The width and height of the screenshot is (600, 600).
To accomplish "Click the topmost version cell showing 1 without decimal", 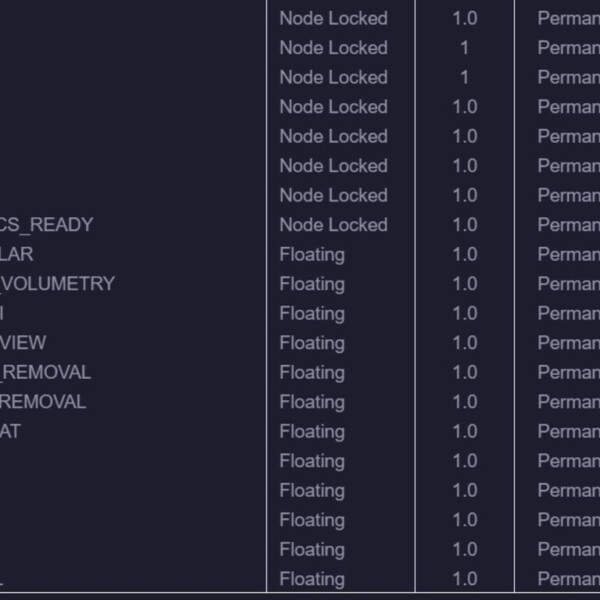I will point(465,48).
